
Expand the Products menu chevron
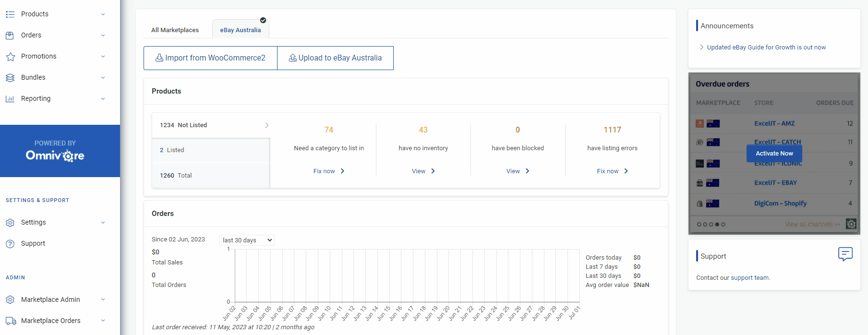coord(103,14)
